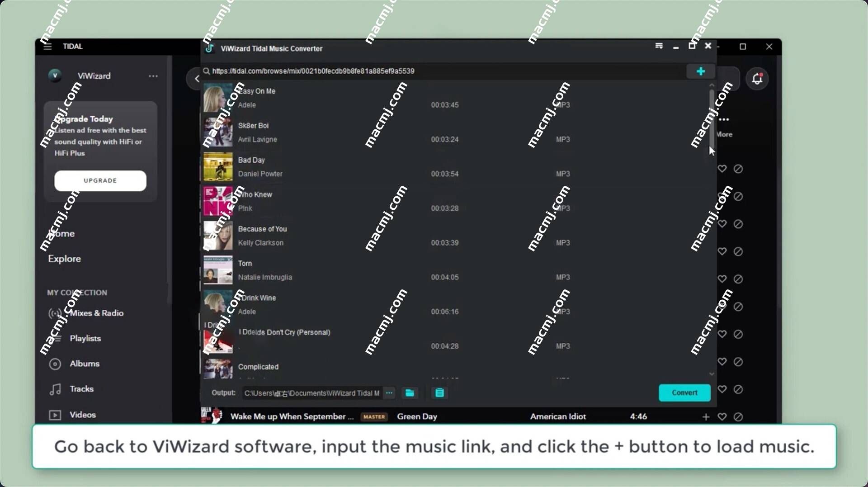Open the TIDAL notifications bell
The image size is (868, 487).
757,79
